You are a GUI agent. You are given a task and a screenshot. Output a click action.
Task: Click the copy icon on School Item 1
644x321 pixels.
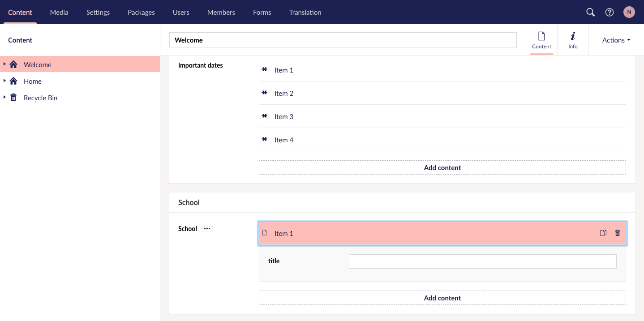(603, 233)
